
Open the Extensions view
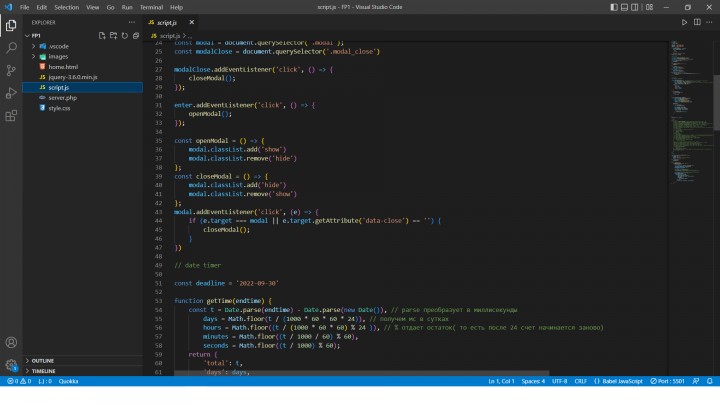pyautogui.click(x=11, y=115)
